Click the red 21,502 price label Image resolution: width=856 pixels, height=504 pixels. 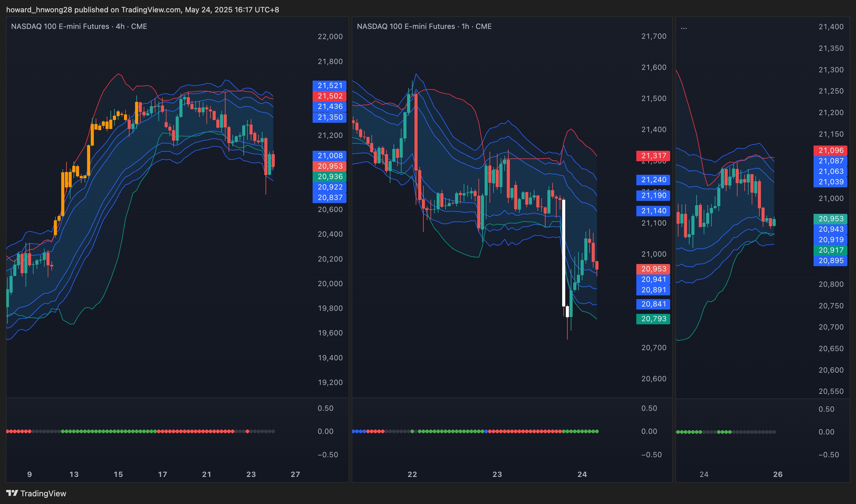coord(330,96)
